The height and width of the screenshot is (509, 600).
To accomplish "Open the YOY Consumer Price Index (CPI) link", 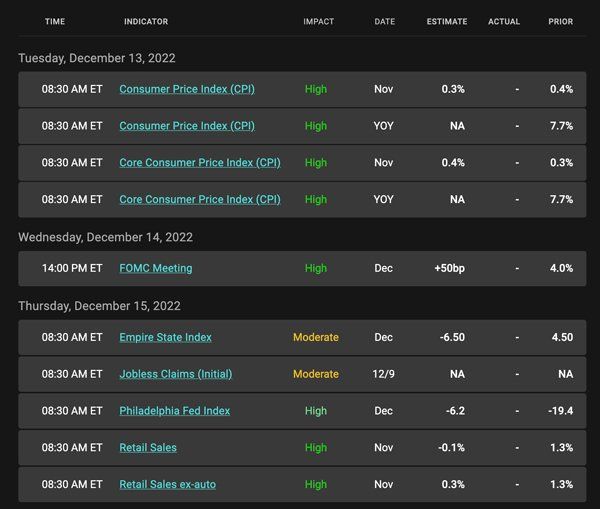I will (187, 126).
